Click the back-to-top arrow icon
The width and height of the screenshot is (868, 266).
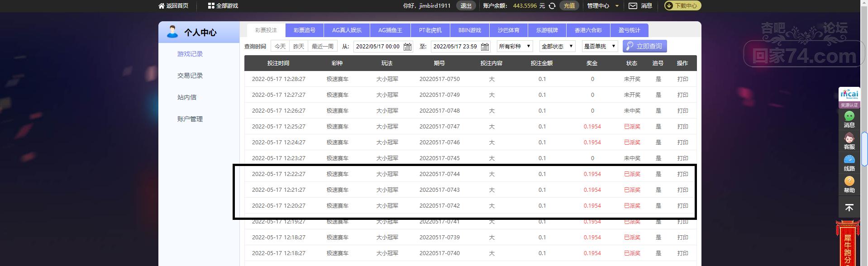(x=849, y=208)
